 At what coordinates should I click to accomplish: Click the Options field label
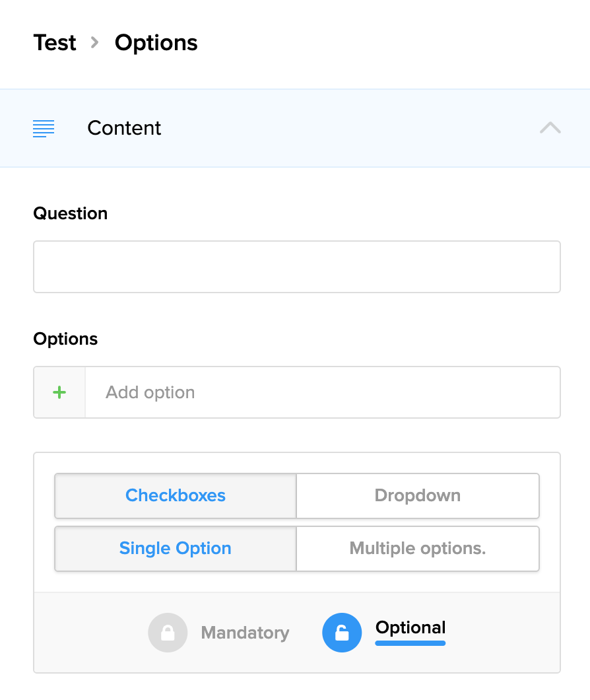click(x=65, y=339)
